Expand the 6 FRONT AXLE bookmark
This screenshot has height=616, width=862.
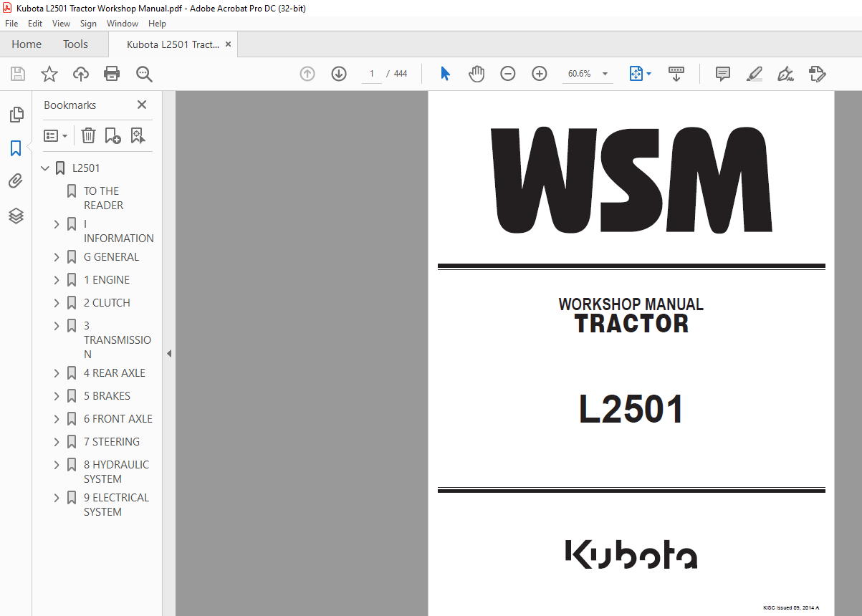pyautogui.click(x=57, y=419)
